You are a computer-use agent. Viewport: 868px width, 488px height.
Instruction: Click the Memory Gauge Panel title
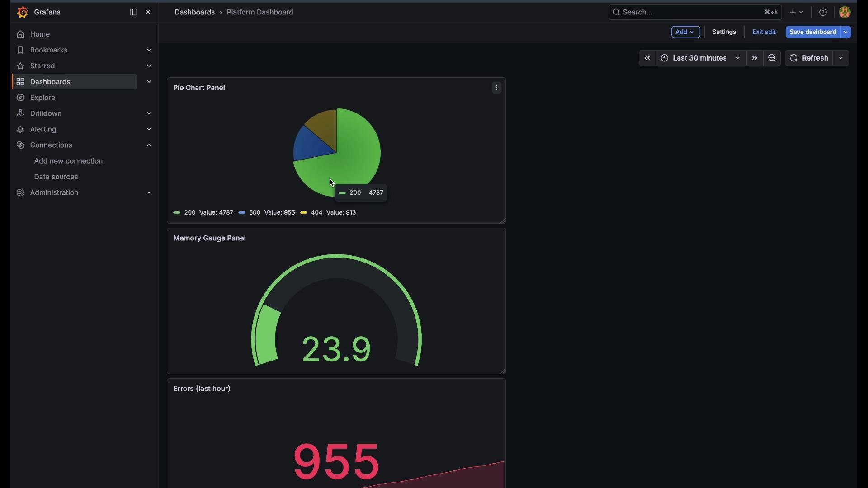coord(209,238)
